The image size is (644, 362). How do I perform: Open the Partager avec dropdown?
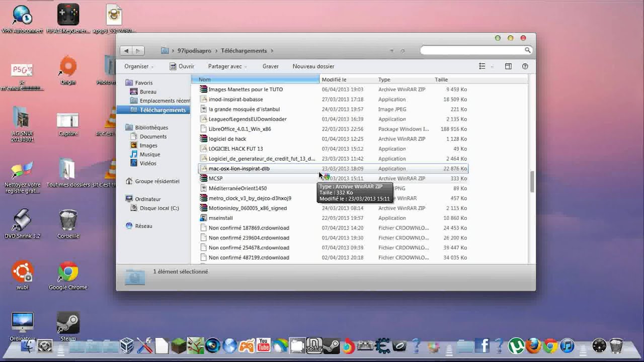tap(228, 66)
